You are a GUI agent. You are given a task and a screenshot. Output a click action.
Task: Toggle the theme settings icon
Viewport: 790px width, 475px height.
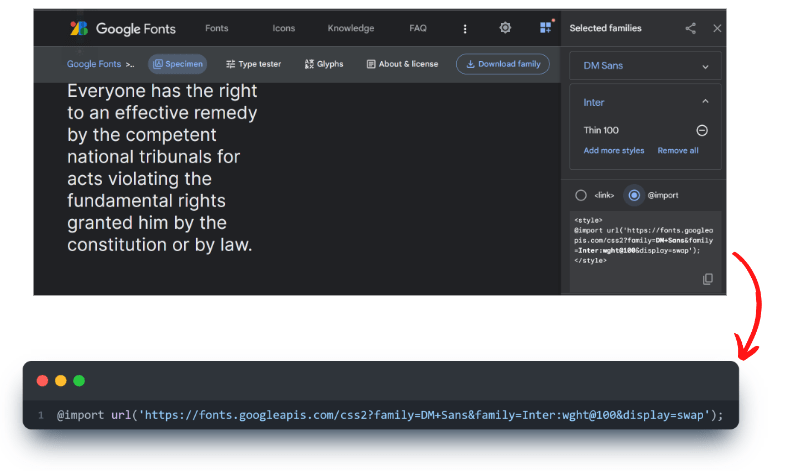tap(505, 28)
